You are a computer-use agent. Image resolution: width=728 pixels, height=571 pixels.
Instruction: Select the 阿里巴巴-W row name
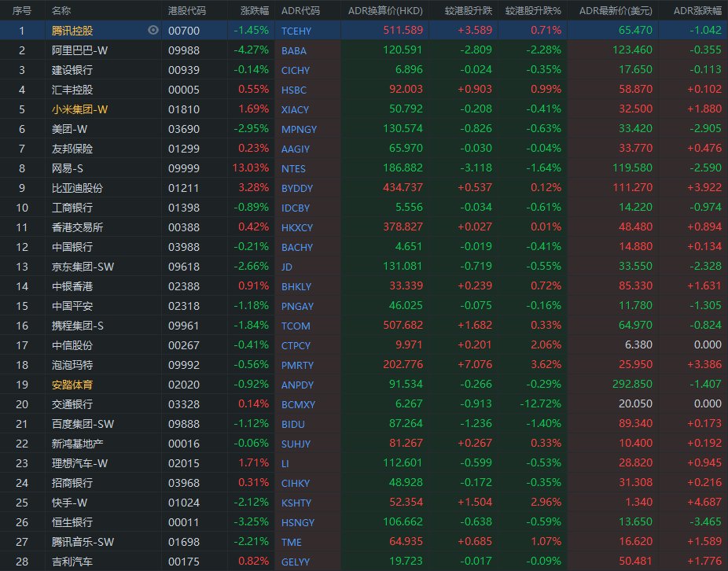point(80,50)
